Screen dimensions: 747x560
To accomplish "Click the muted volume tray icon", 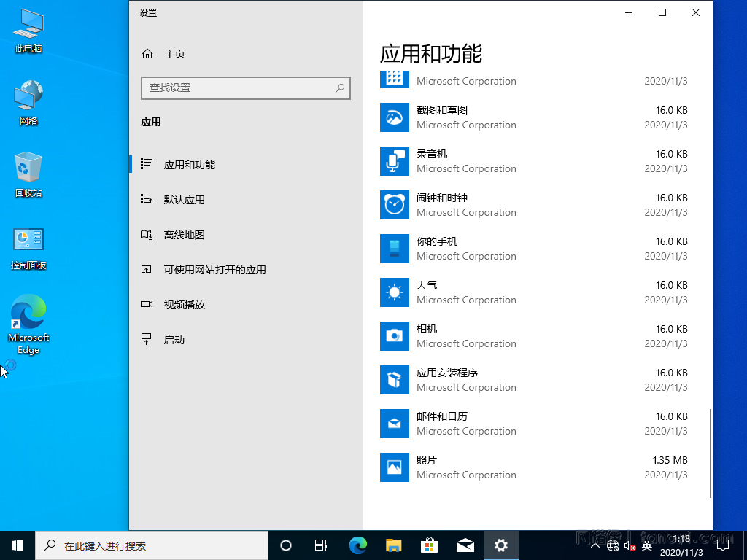I will [630, 545].
